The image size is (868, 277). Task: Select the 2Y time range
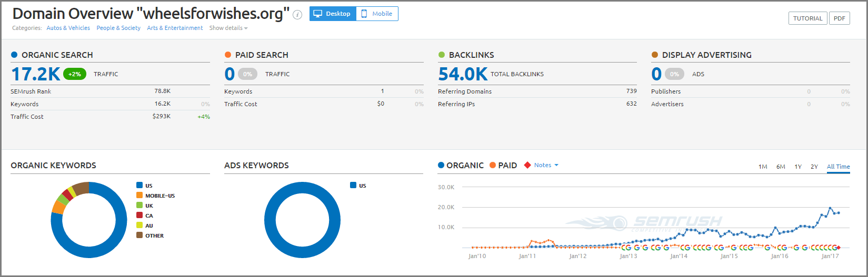[x=814, y=167]
